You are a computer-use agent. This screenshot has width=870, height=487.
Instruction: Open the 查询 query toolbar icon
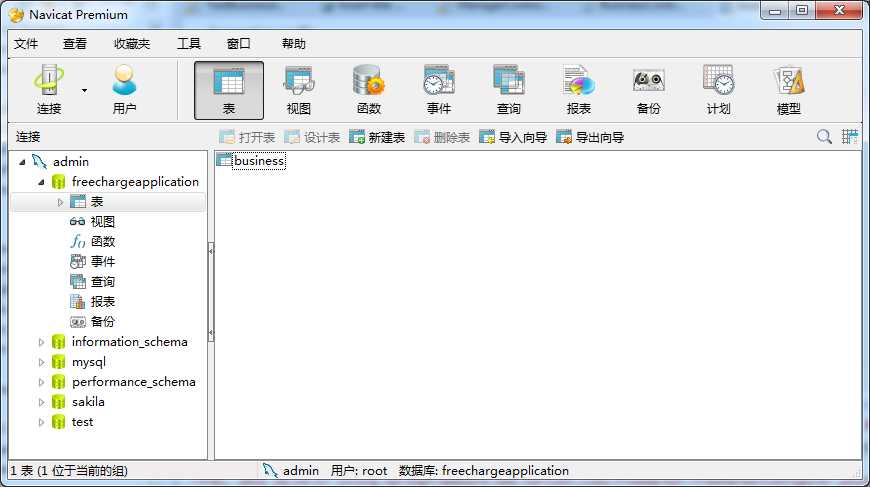(509, 90)
